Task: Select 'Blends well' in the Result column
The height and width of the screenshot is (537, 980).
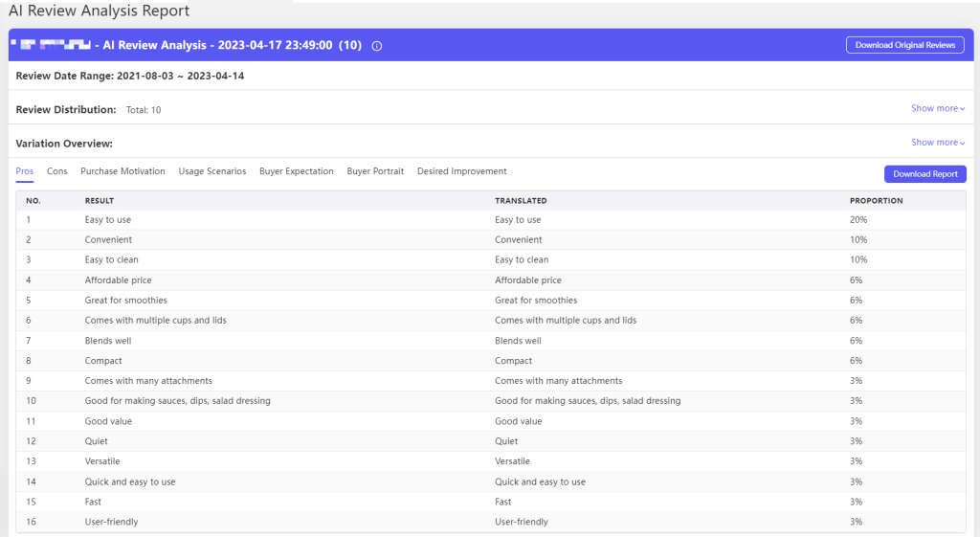Action: pos(108,341)
